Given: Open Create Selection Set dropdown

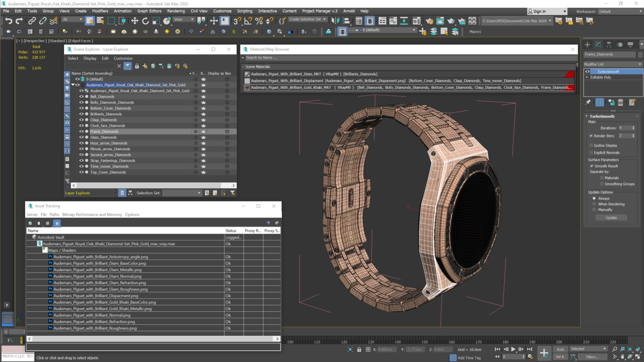Looking at the screenshot, I should coord(308,19).
